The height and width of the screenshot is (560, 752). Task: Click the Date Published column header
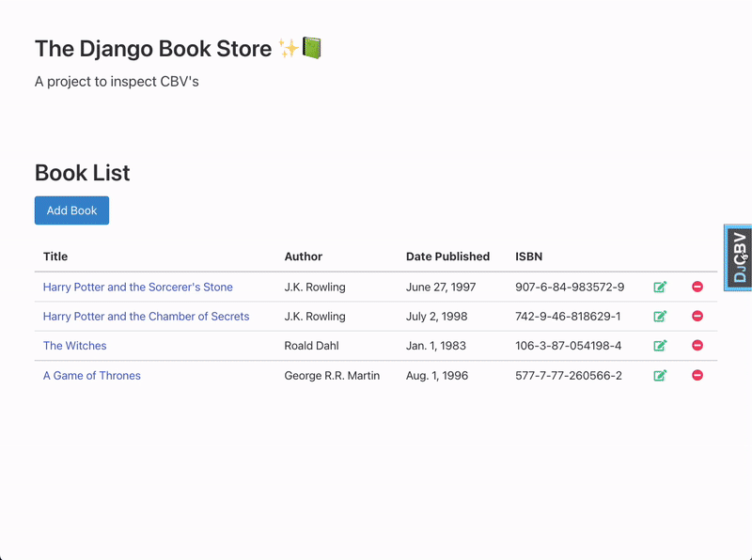click(x=447, y=257)
